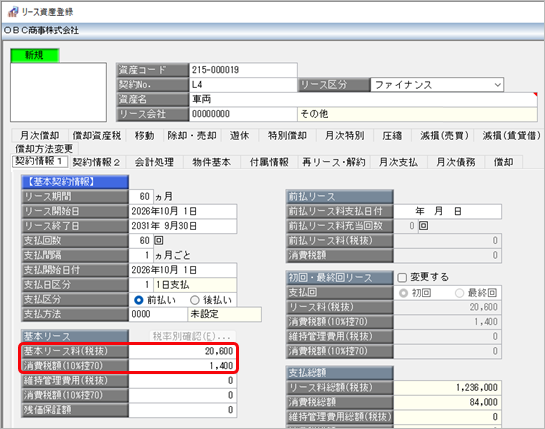This screenshot has width=545, height=429.
Task: Click the 支払開始日付 date field
Action: 183,270
